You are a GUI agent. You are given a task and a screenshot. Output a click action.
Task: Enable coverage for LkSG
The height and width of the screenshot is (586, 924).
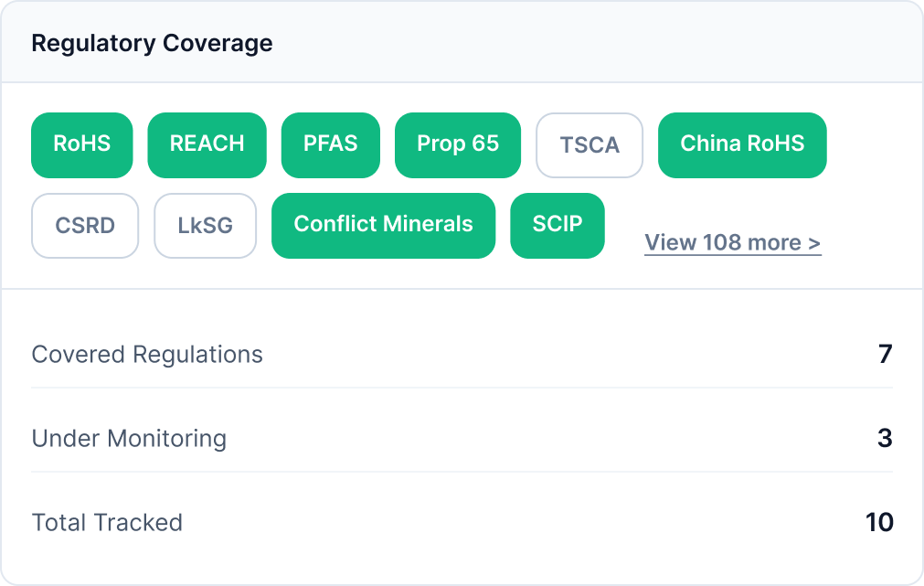(x=205, y=225)
